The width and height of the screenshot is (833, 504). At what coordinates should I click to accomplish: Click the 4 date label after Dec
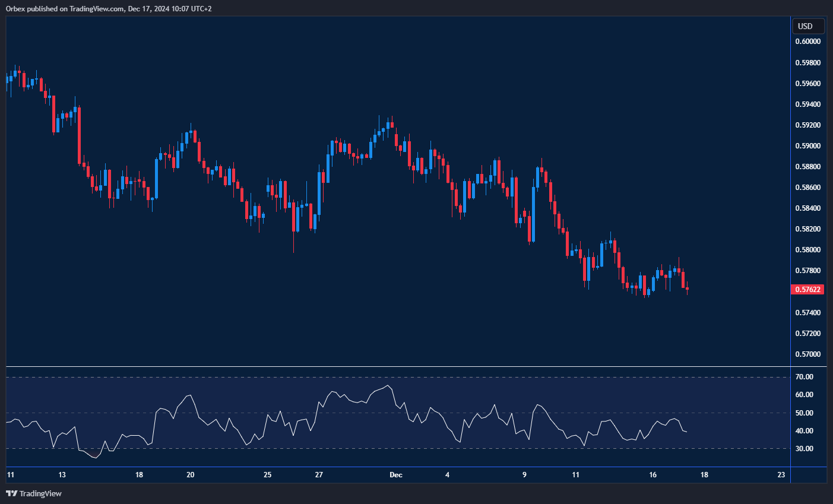pos(447,475)
